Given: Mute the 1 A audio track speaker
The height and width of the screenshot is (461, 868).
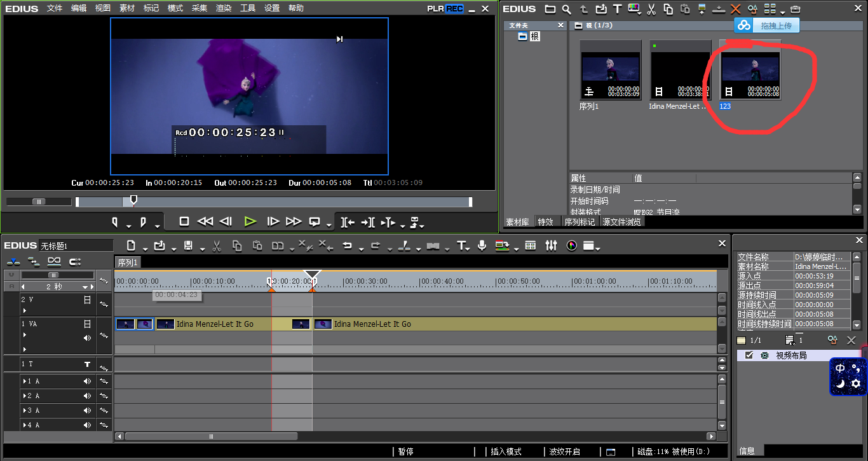Looking at the screenshot, I should click(88, 382).
